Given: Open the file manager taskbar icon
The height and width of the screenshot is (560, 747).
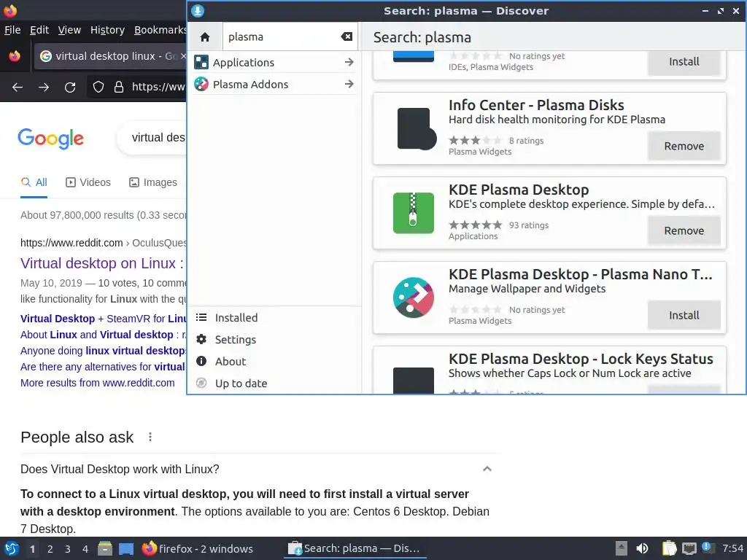Looking at the screenshot, I should click(x=105, y=548).
